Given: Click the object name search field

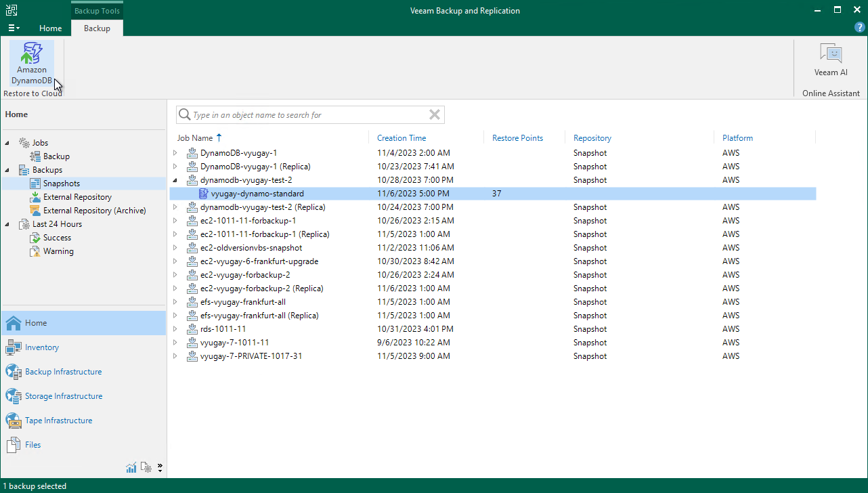Looking at the screenshot, I should click(310, 115).
